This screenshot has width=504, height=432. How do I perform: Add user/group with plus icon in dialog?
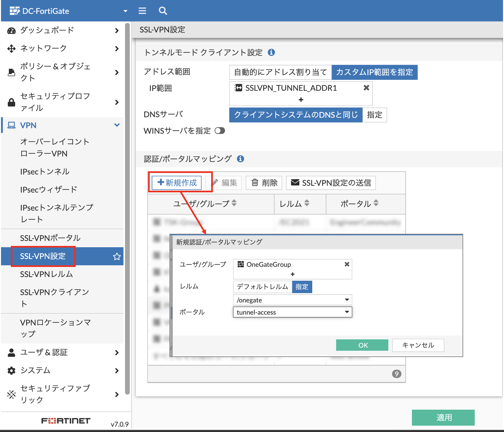[x=292, y=274]
